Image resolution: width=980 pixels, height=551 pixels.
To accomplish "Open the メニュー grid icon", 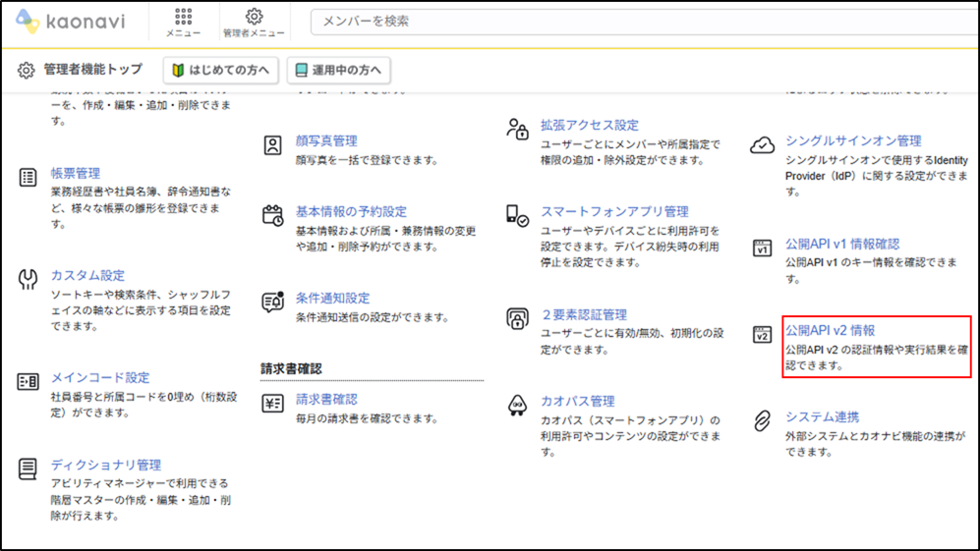I will (183, 17).
